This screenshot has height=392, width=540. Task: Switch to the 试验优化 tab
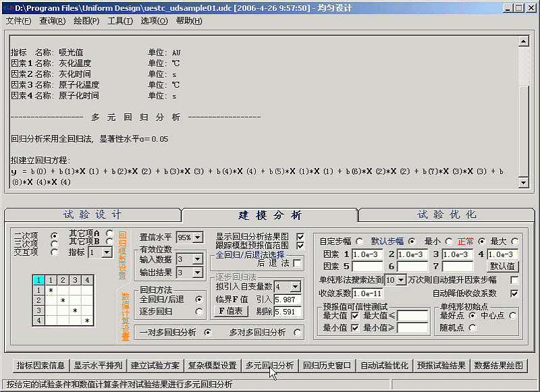447,215
